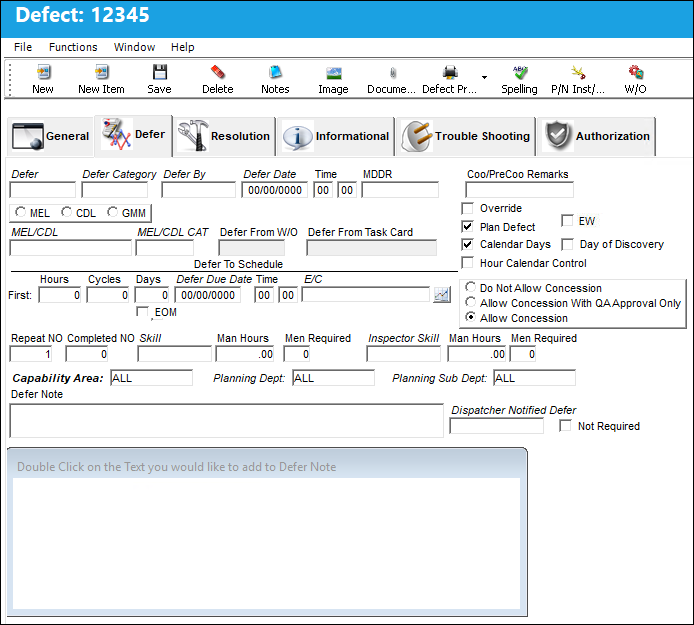Image resolution: width=694 pixels, height=625 pixels.
Task: Enable the Day of Discovery checkbox
Action: pyautogui.click(x=567, y=244)
